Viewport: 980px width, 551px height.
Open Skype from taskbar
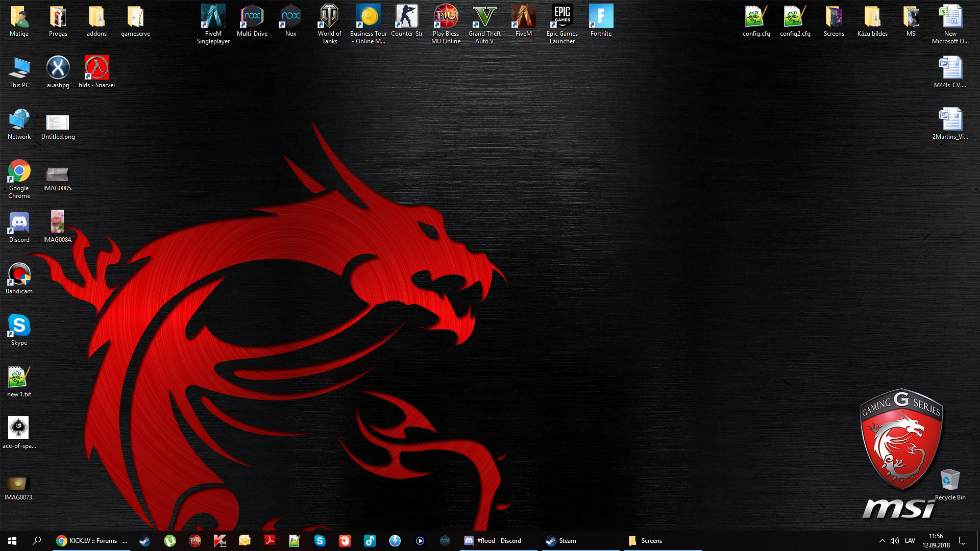pyautogui.click(x=320, y=541)
